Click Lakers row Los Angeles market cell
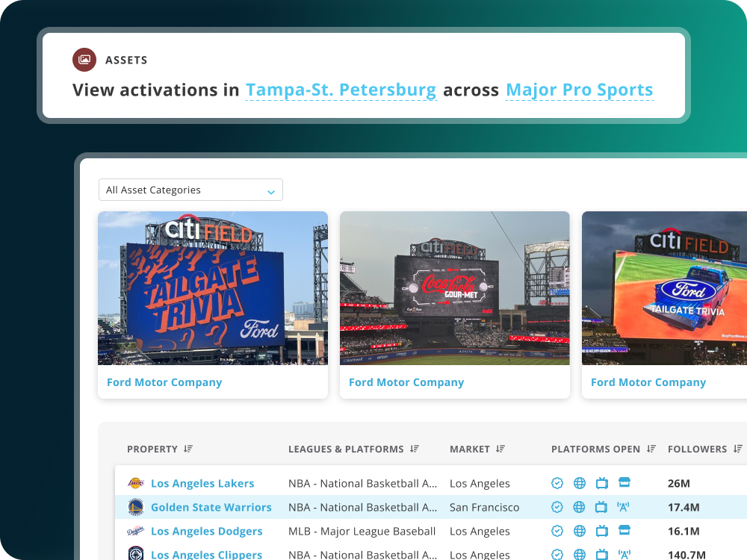Image resolution: width=747 pixels, height=560 pixels. 480,483
